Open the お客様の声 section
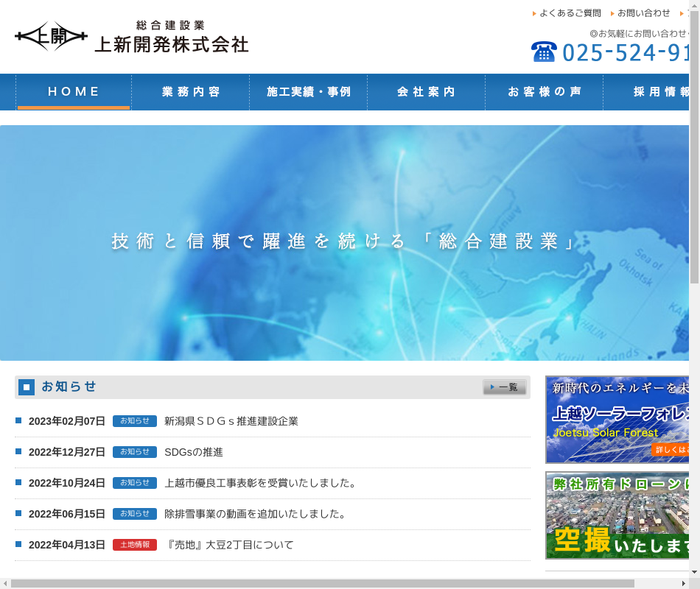This screenshot has height=589, width=700. point(545,92)
